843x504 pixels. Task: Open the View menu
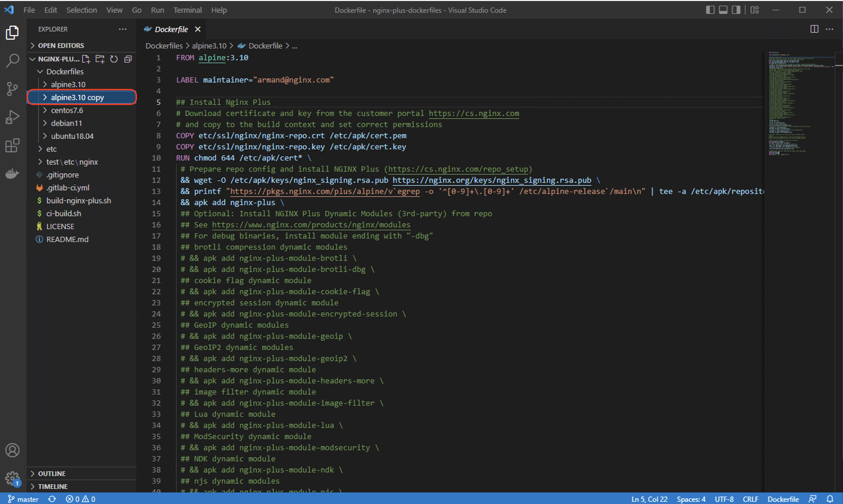[x=114, y=10]
